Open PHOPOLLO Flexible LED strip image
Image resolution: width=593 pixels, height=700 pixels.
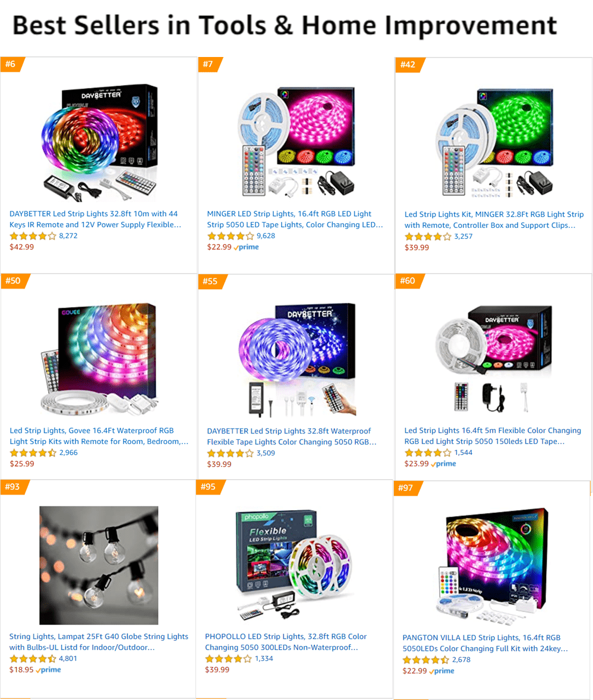point(294,565)
